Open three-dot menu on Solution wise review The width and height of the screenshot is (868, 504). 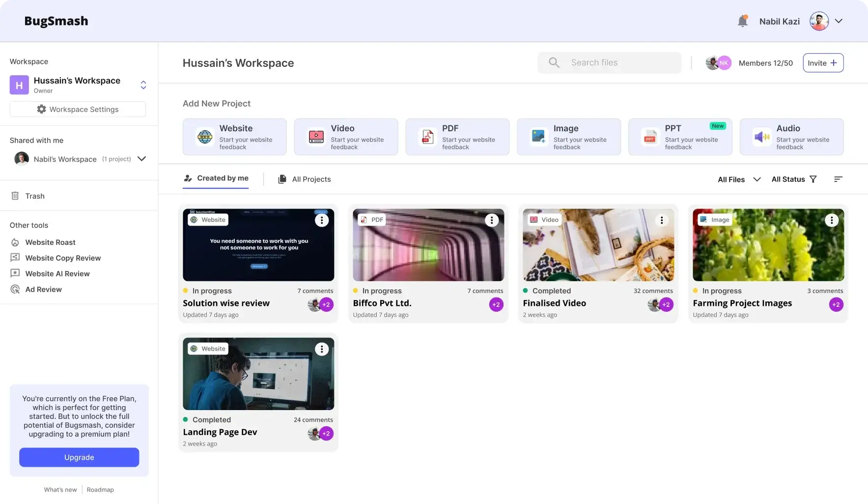click(321, 220)
